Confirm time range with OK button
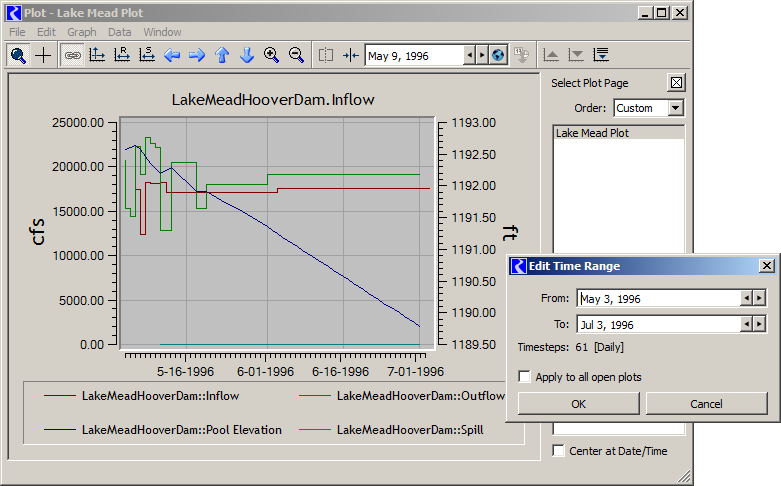The width and height of the screenshot is (781, 486). (578, 403)
